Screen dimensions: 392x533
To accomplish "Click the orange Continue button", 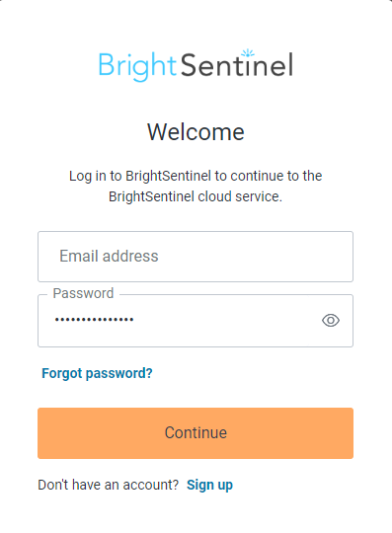I will click(196, 433).
